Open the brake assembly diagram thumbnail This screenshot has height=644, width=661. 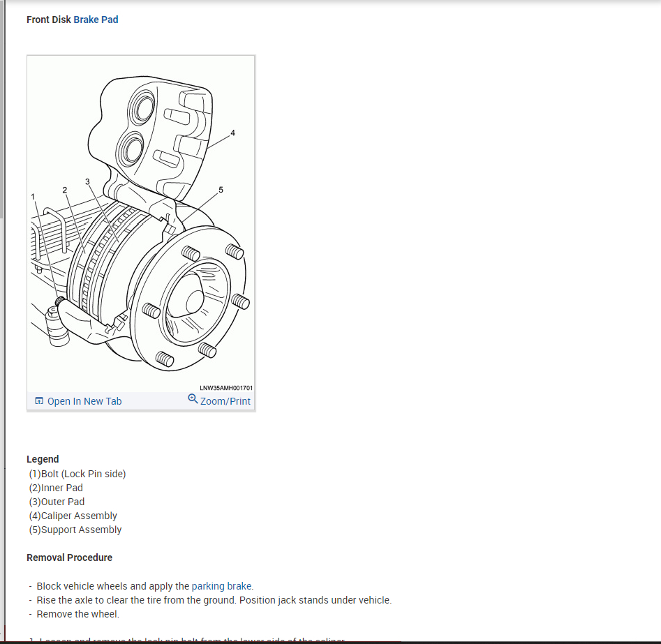tap(141, 223)
